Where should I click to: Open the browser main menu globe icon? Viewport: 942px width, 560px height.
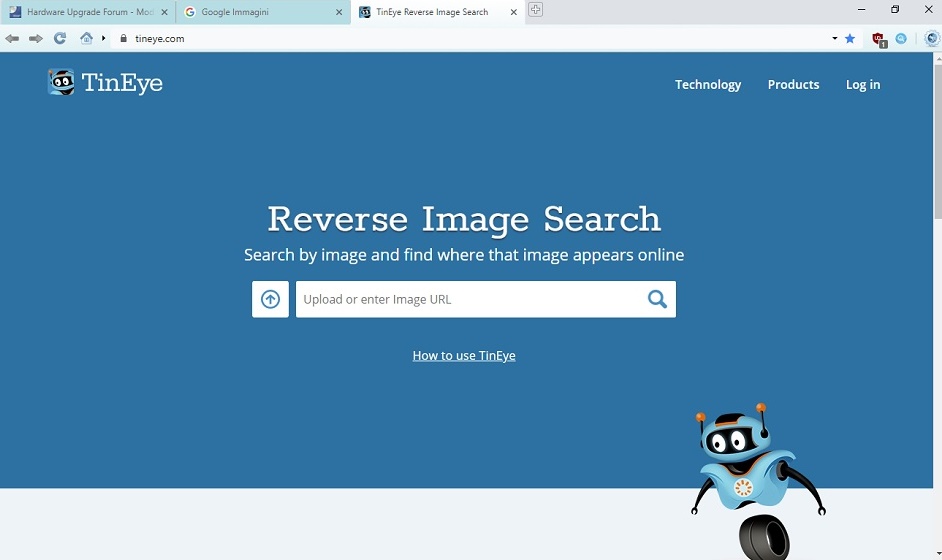(x=931, y=38)
